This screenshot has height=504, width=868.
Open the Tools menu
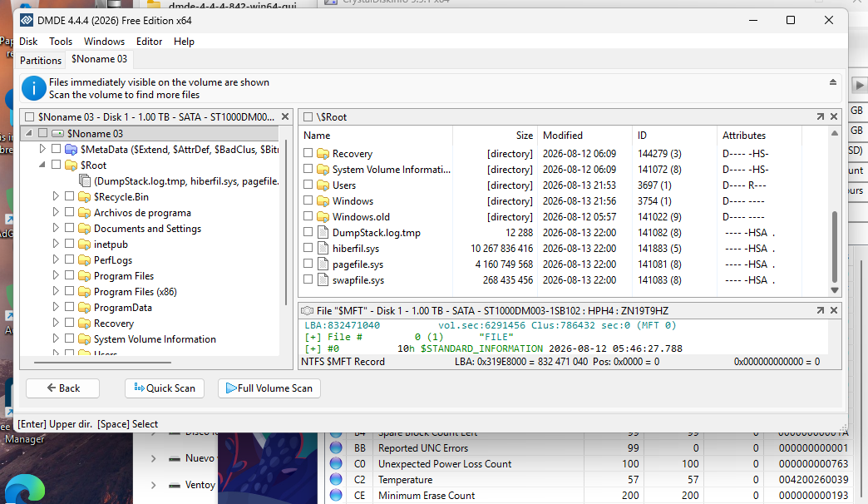61,42
